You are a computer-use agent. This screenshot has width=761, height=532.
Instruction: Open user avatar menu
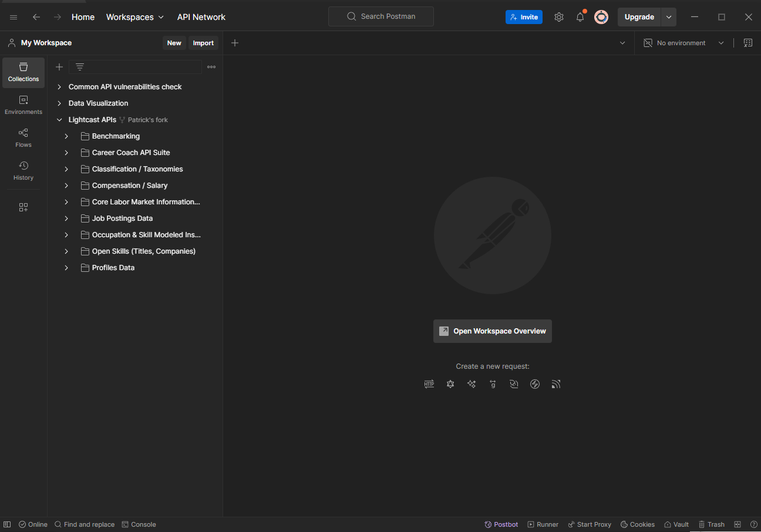click(601, 17)
